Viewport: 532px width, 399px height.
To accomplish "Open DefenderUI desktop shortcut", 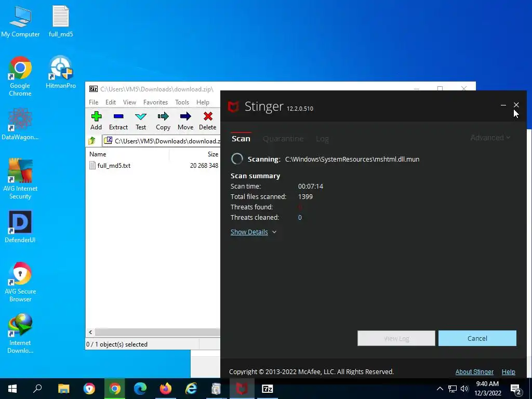I will point(20,227).
